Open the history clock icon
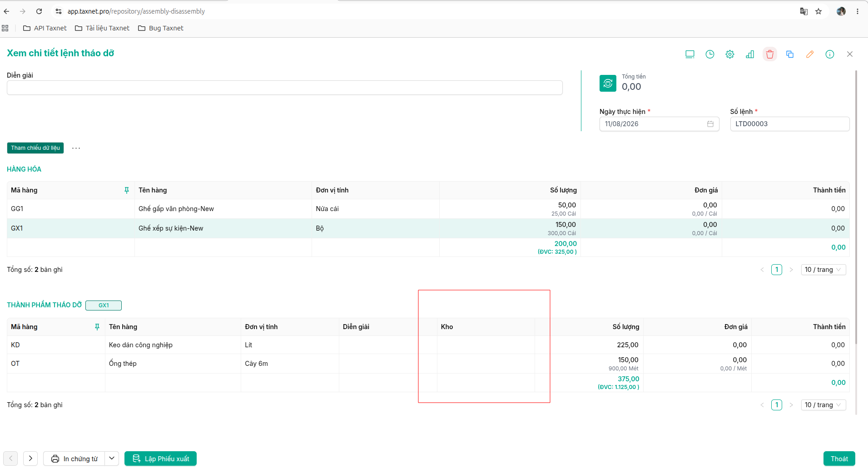The image size is (868, 473). 709,54
